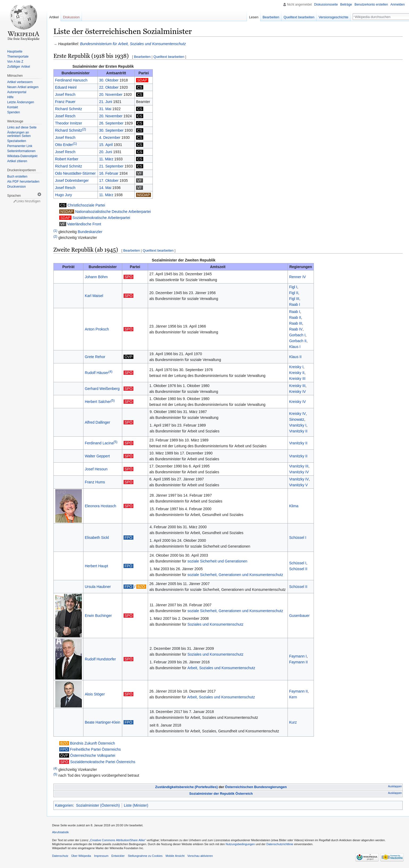409x868 pixels.
Task: Click Mobile Ansicht in the footer
Action: click(x=175, y=856)
